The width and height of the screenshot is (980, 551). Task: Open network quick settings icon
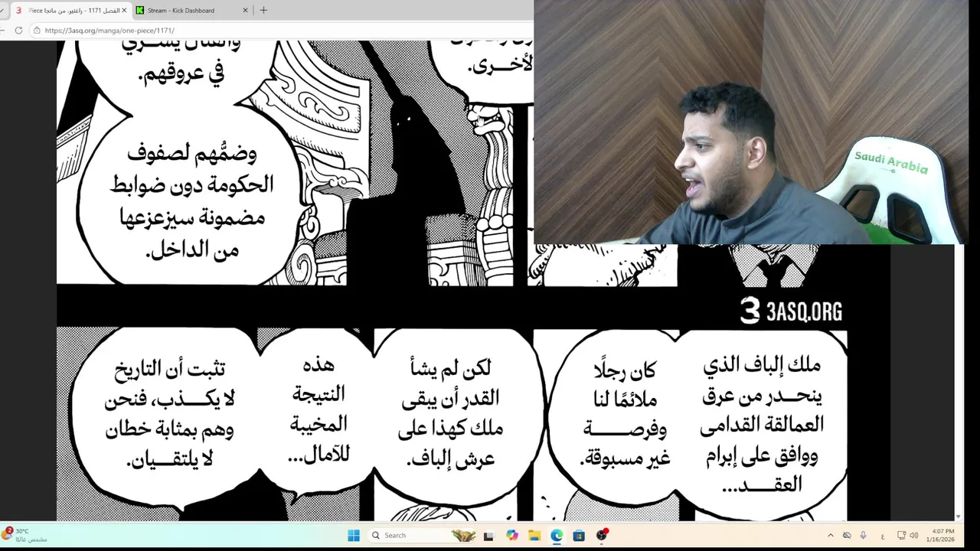coord(901,535)
